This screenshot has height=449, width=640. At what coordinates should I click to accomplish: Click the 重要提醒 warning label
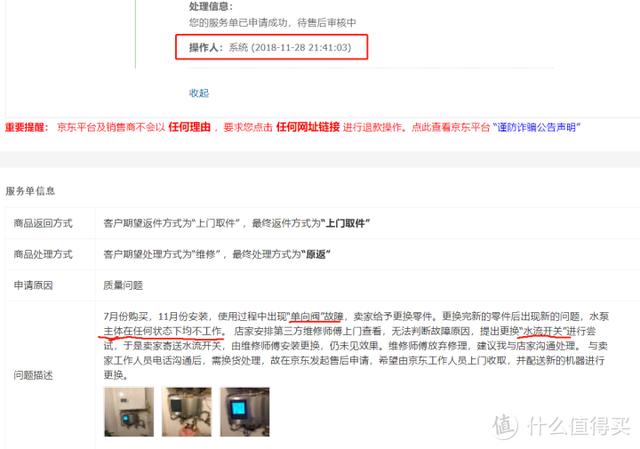coord(27,127)
